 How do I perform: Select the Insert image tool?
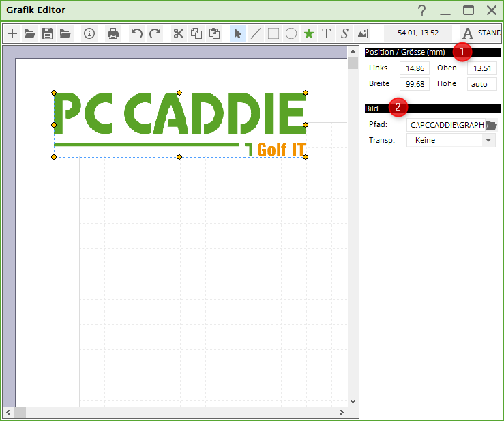(362, 33)
